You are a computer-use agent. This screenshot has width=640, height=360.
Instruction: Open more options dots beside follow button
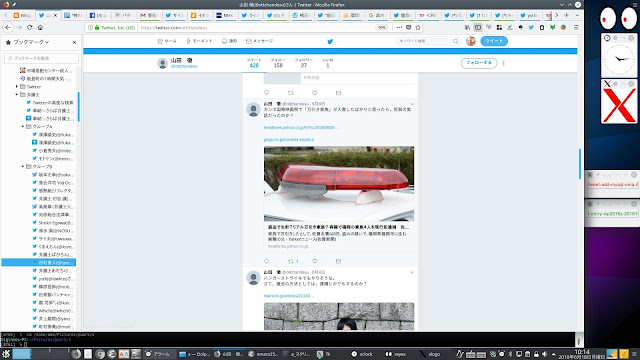[504, 63]
